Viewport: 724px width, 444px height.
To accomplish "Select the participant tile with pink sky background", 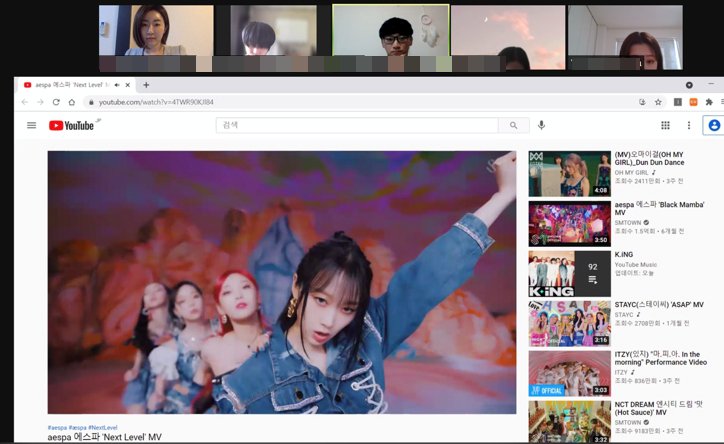I will pos(508,38).
